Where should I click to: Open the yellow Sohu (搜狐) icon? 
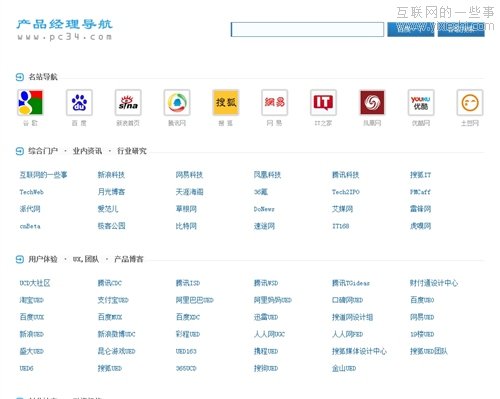[x=226, y=102]
